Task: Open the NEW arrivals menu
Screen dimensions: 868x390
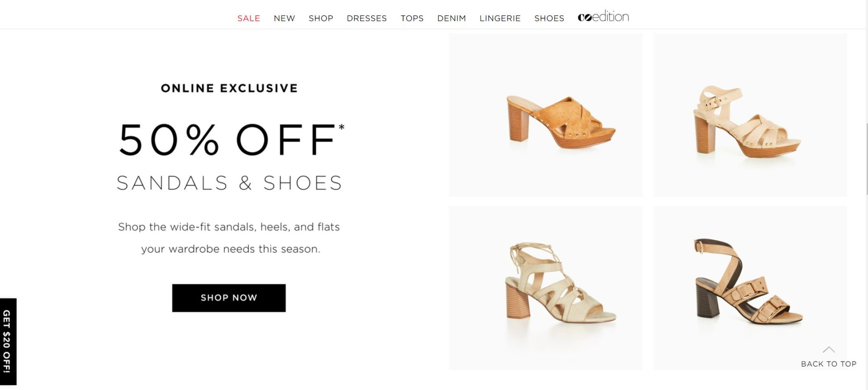Action: point(284,18)
